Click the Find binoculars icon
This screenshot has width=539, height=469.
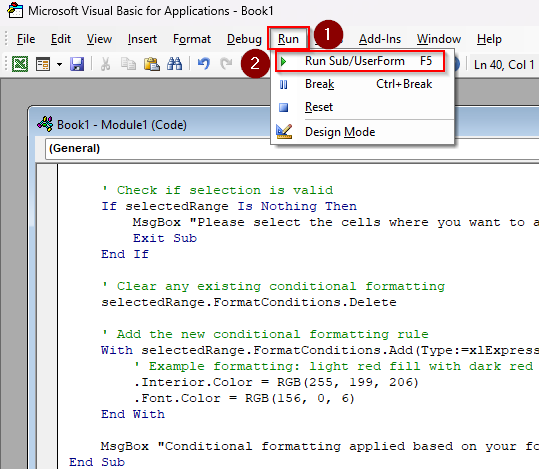tap(175, 64)
